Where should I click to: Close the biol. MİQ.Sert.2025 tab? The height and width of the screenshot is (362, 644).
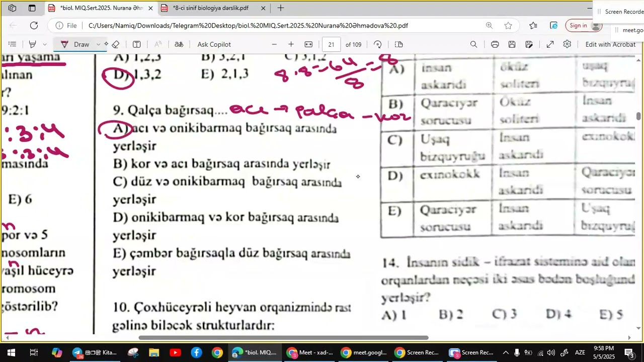(150, 8)
